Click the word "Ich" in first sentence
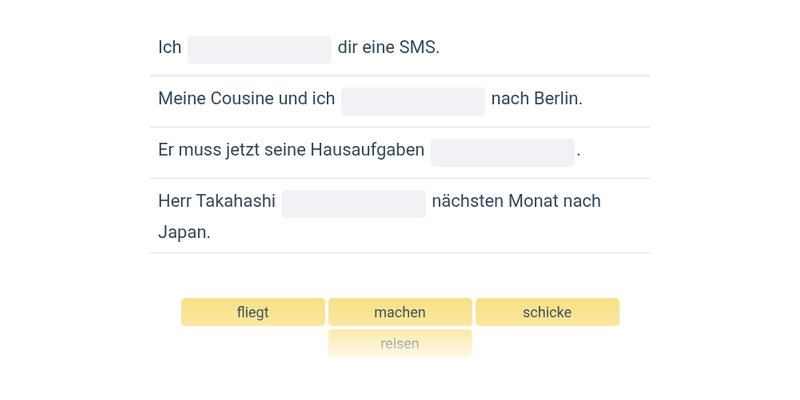800x400 pixels. click(170, 47)
